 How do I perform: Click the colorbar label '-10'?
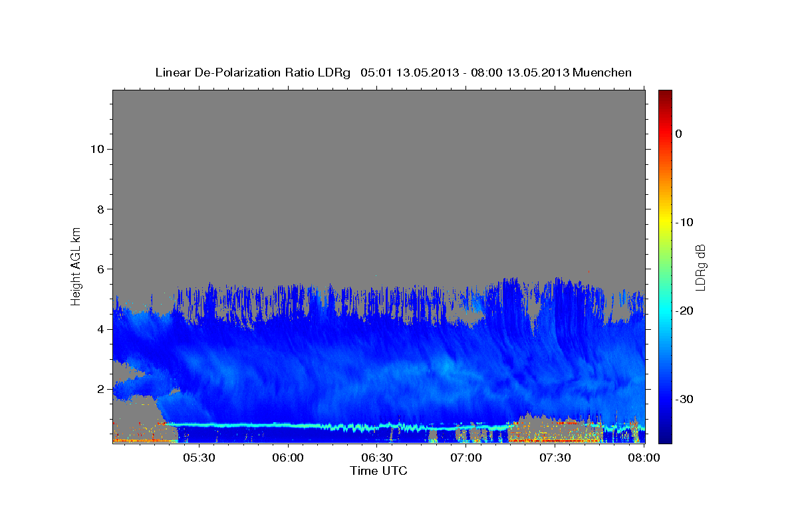684,222
